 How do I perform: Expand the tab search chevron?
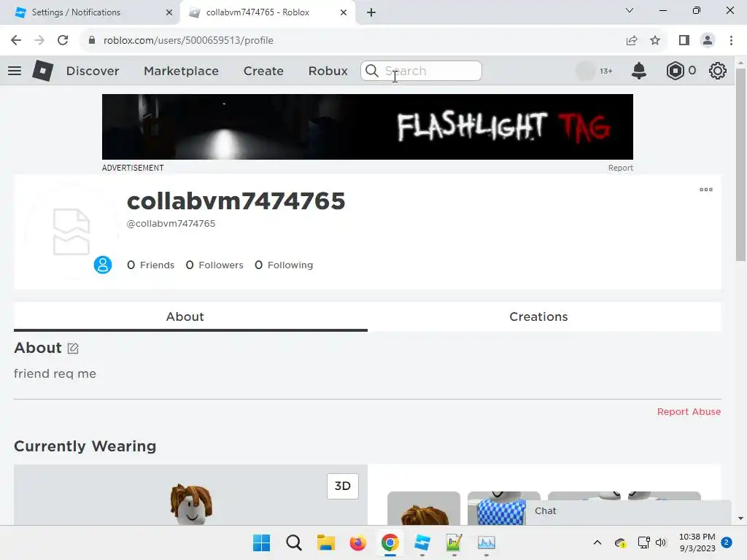630,10
